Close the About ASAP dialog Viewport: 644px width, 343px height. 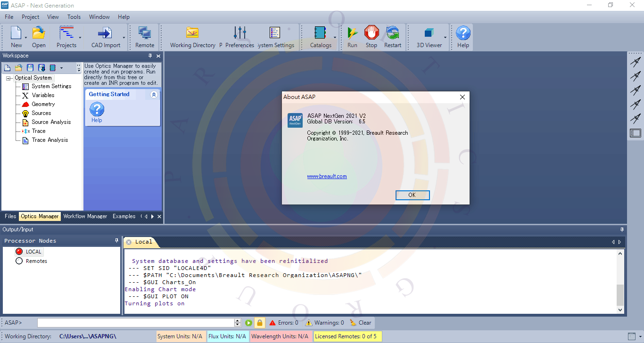pyautogui.click(x=462, y=97)
